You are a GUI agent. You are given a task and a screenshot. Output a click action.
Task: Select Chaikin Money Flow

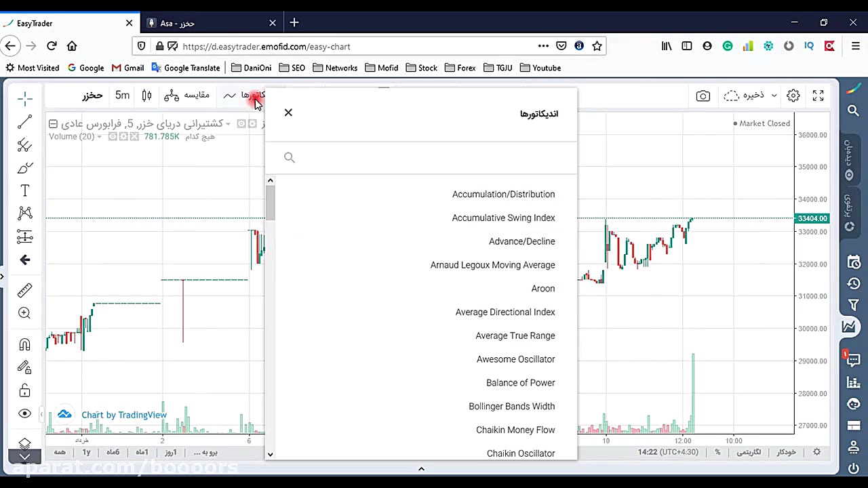coord(515,430)
